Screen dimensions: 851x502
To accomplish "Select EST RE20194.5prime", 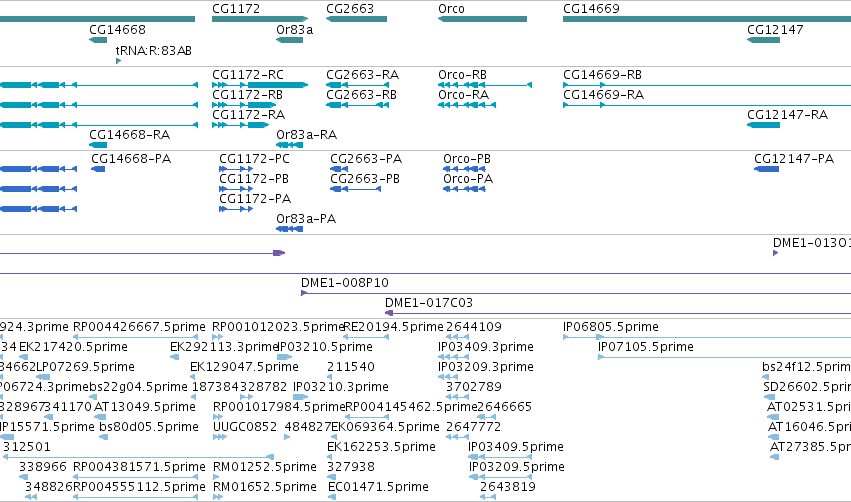I will click(393, 327).
